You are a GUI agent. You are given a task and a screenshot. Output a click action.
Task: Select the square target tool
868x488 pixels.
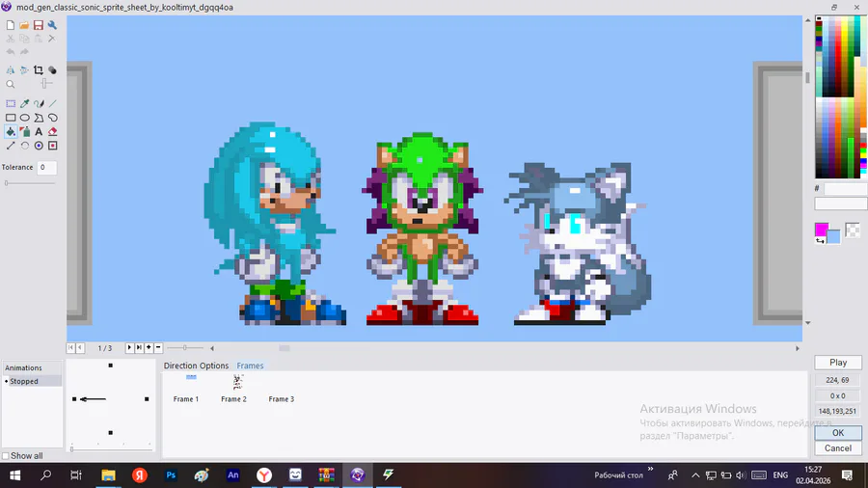53,146
